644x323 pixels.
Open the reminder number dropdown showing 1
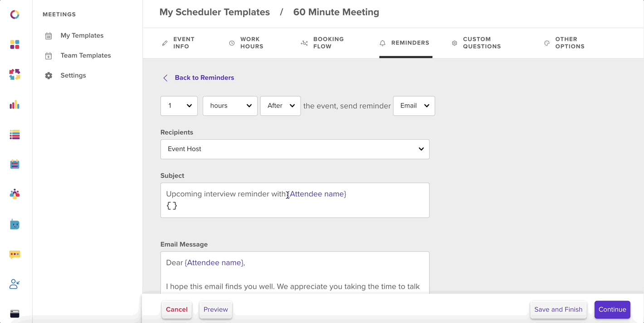click(179, 106)
